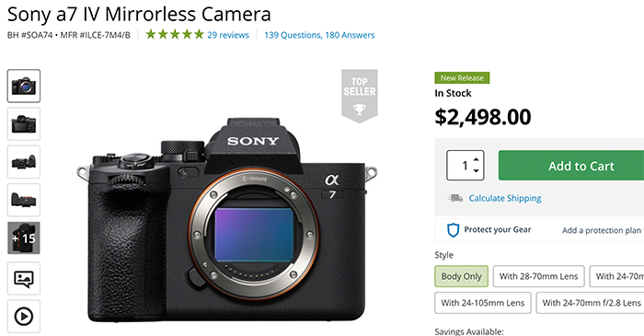Choose the With 24-105mm Lens style
This screenshot has width=644, height=336.
coord(483,303)
